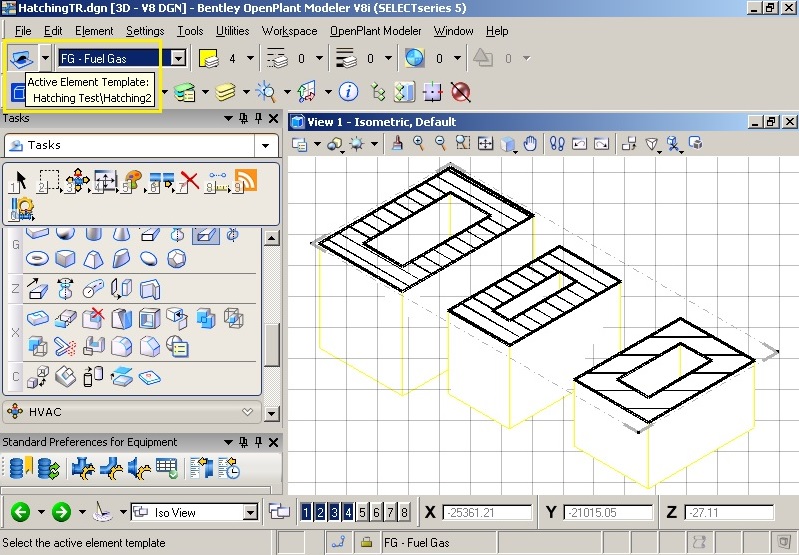Click in the X coordinate field
Screen dimensions: 799x555
click(487, 512)
